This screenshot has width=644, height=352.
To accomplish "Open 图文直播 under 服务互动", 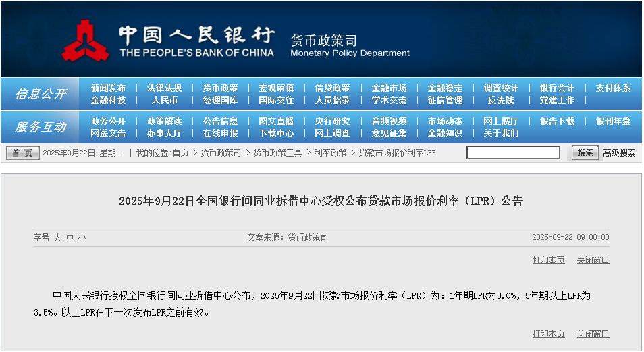I will 276,122.
